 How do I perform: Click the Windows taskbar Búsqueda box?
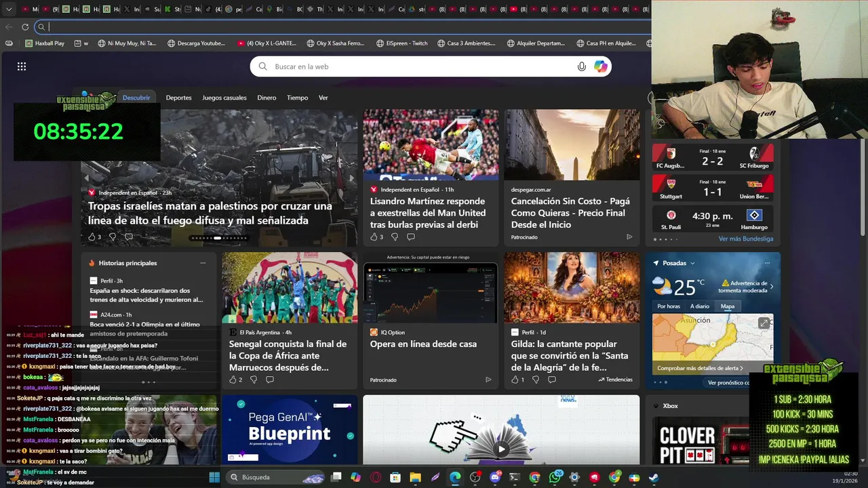(x=275, y=477)
